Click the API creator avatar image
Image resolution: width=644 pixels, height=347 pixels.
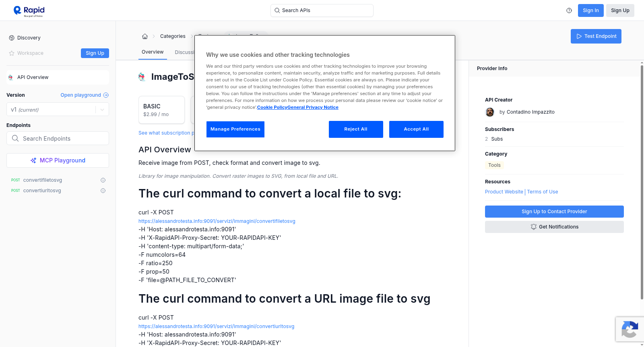click(x=490, y=112)
